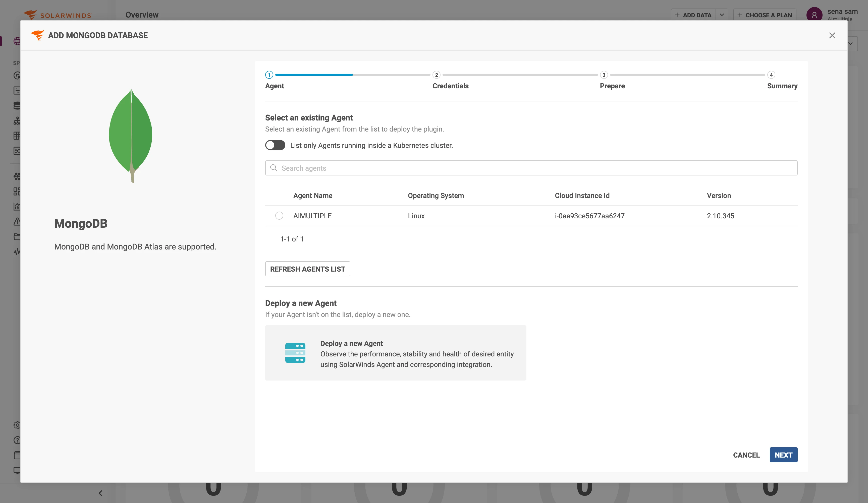Open the alert triangle icon in the background sidebar
This screenshot has height=503, width=868.
tap(17, 221)
